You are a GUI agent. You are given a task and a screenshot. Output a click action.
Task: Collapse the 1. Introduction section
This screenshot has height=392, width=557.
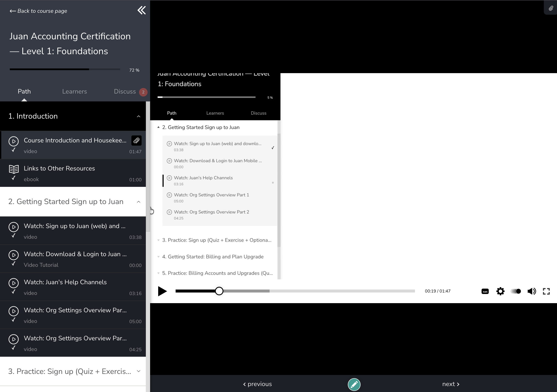(139, 116)
